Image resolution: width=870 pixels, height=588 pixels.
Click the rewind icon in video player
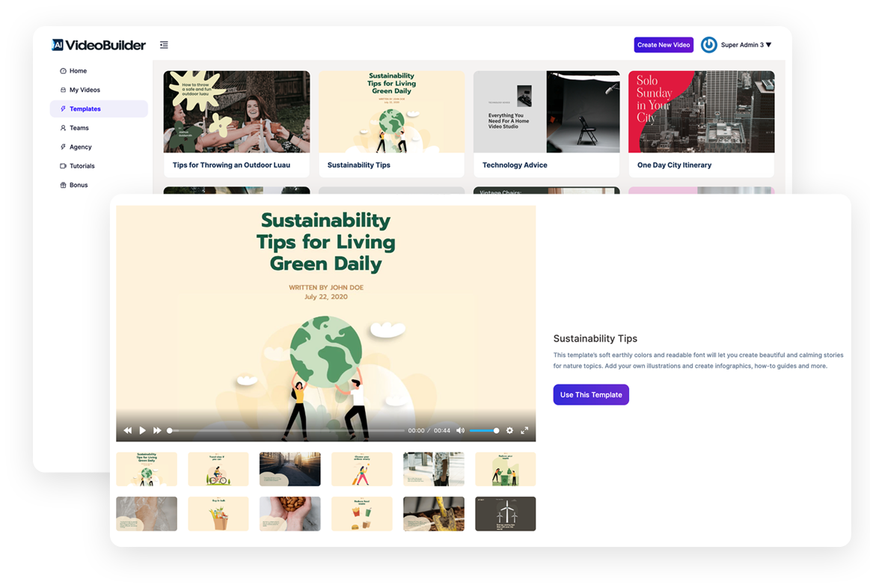click(128, 430)
